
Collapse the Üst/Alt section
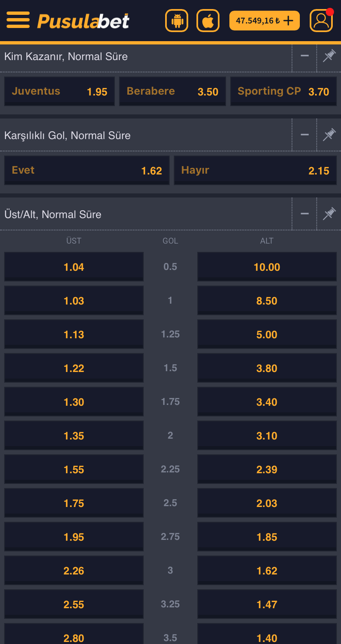304,214
